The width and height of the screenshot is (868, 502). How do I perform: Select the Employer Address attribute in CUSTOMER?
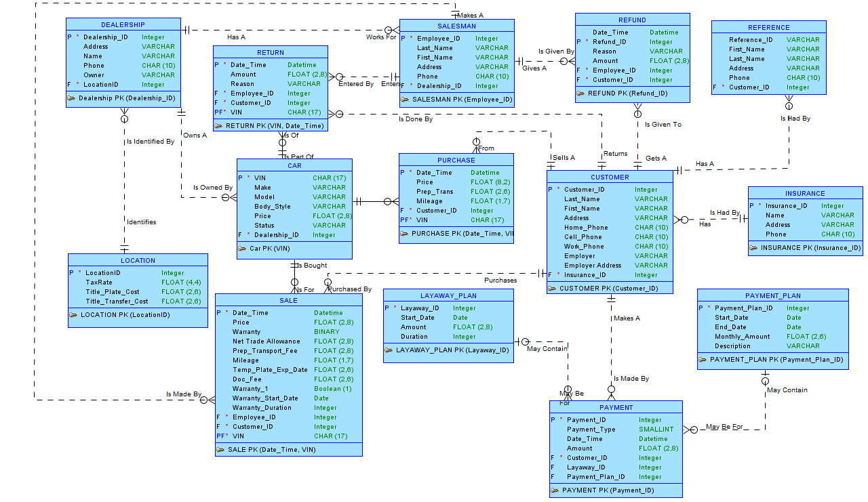pyautogui.click(x=593, y=266)
